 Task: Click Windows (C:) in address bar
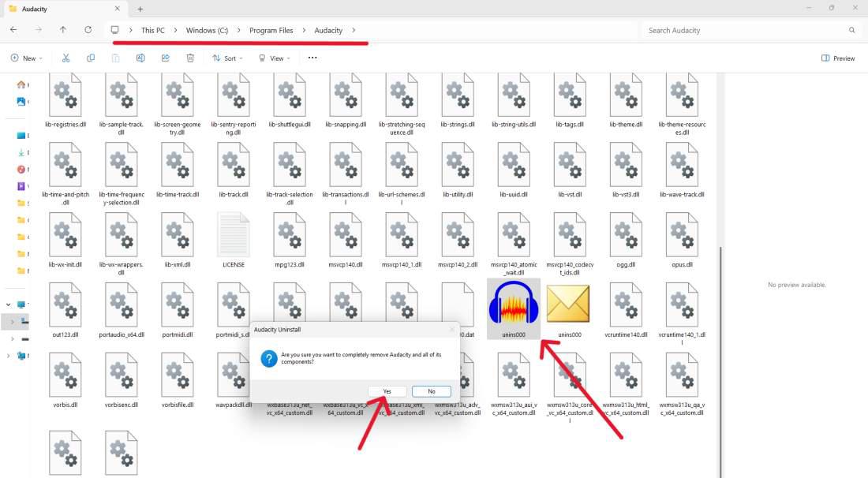click(x=207, y=31)
